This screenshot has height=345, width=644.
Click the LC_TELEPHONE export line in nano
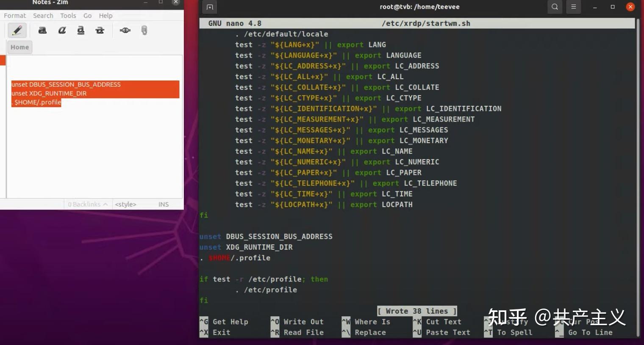click(346, 183)
